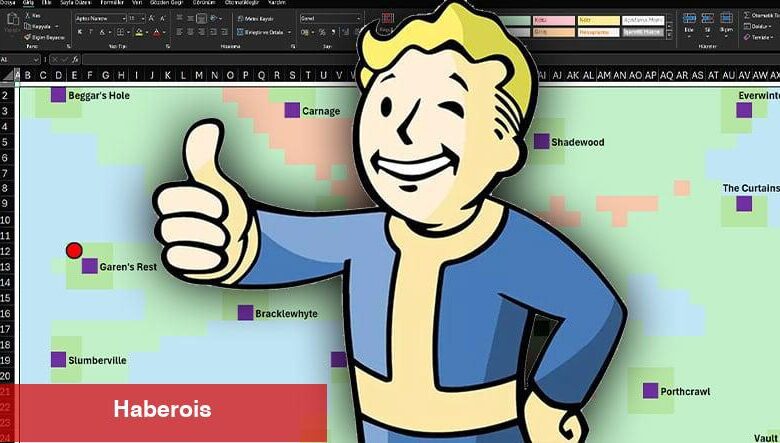Click the borders grid icon
780x443 pixels.
120,32
